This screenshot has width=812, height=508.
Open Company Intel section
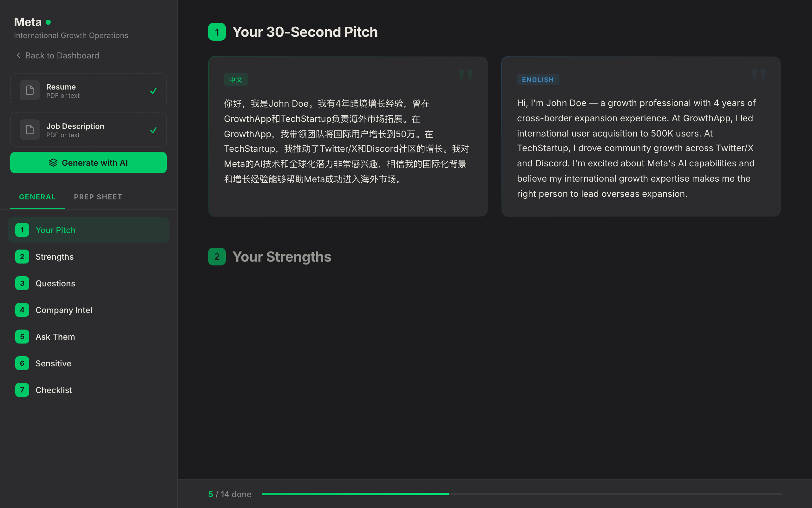[x=88, y=310]
